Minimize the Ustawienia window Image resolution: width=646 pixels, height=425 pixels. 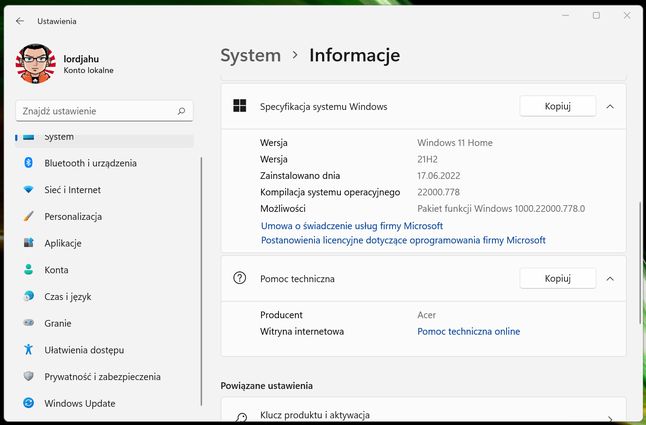pyautogui.click(x=566, y=16)
